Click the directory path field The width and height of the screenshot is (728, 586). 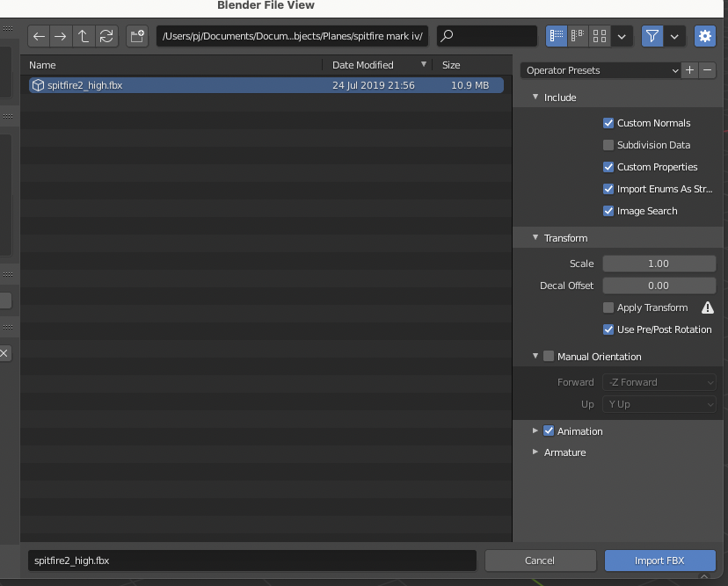coord(292,36)
